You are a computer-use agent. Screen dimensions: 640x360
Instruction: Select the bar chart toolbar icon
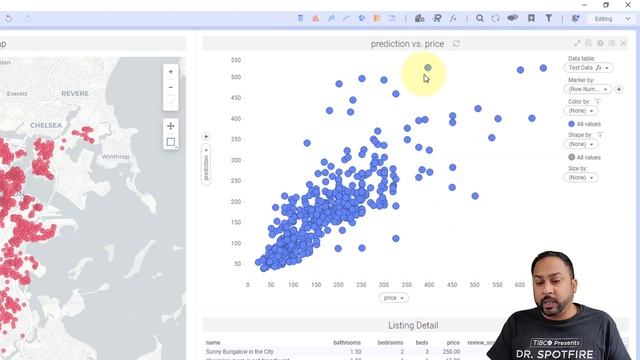click(x=316, y=18)
